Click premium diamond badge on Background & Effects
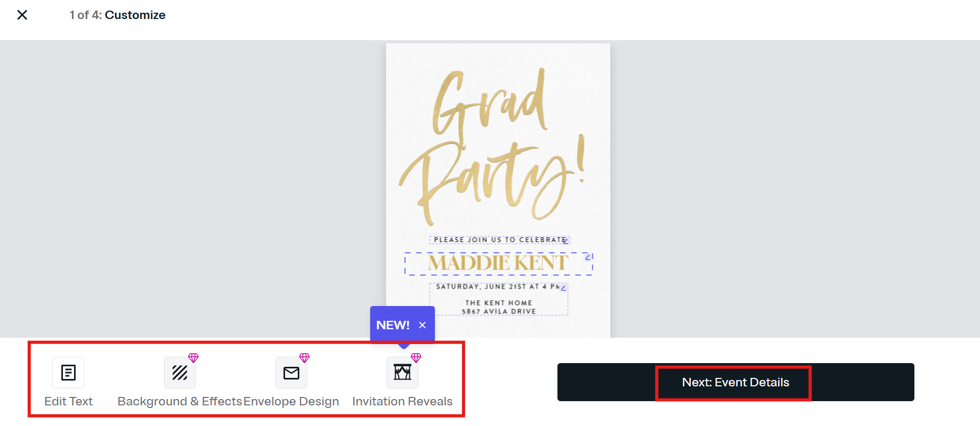 pos(194,358)
